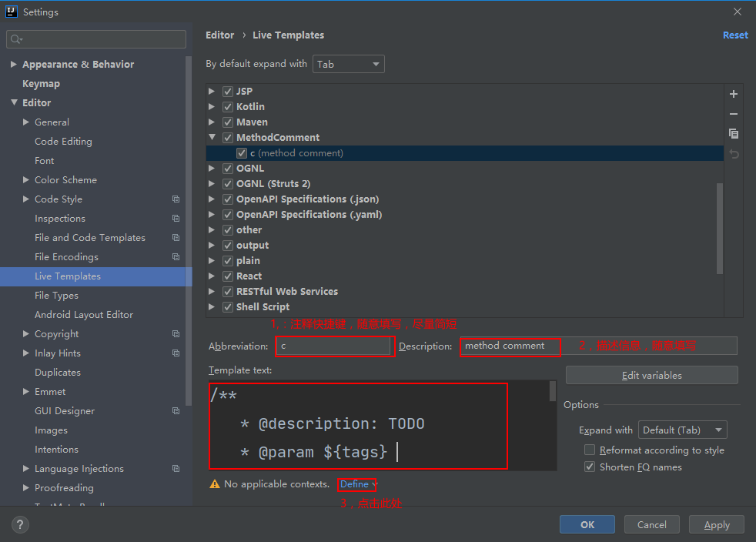Screen dimensions: 756x542
Task: Click the revert arrow icon beside template list
Action: [x=734, y=154]
